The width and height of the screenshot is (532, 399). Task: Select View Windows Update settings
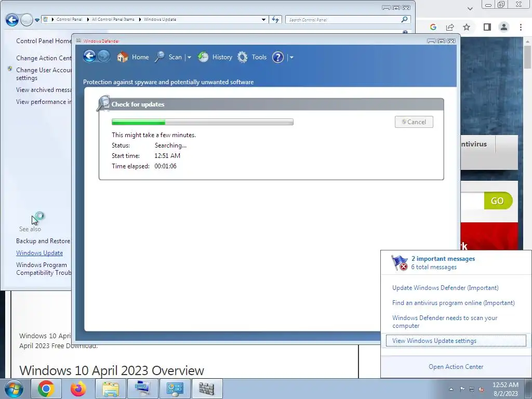tap(456, 341)
